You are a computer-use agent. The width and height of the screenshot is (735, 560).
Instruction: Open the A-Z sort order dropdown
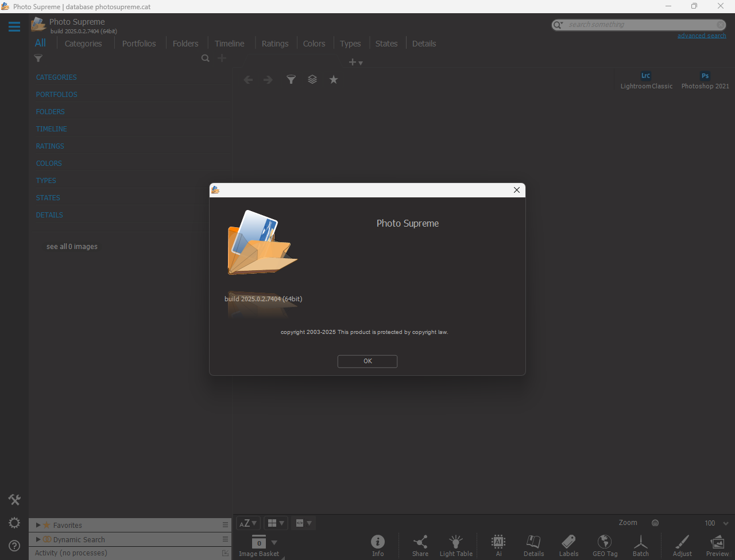coord(248,523)
